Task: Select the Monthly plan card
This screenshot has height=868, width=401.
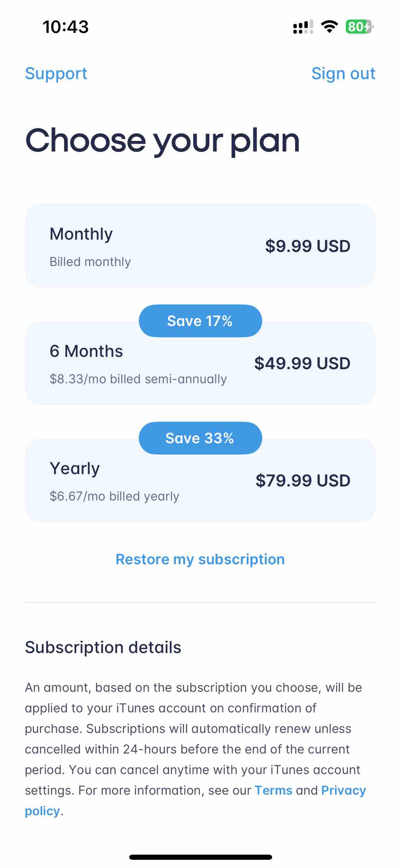Action: point(200,246)
